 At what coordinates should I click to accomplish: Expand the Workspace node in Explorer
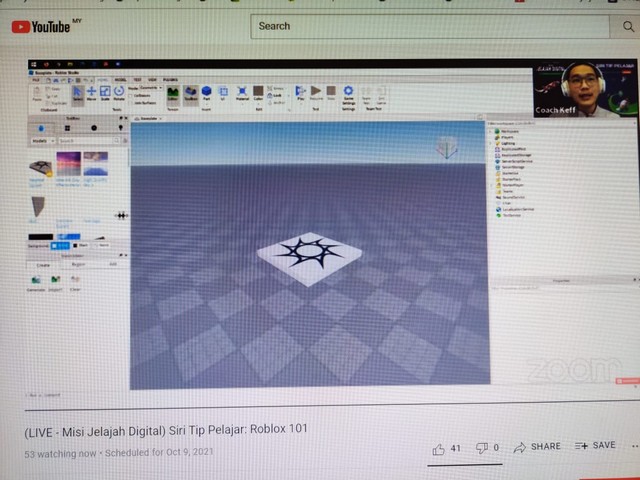point(492,130)
